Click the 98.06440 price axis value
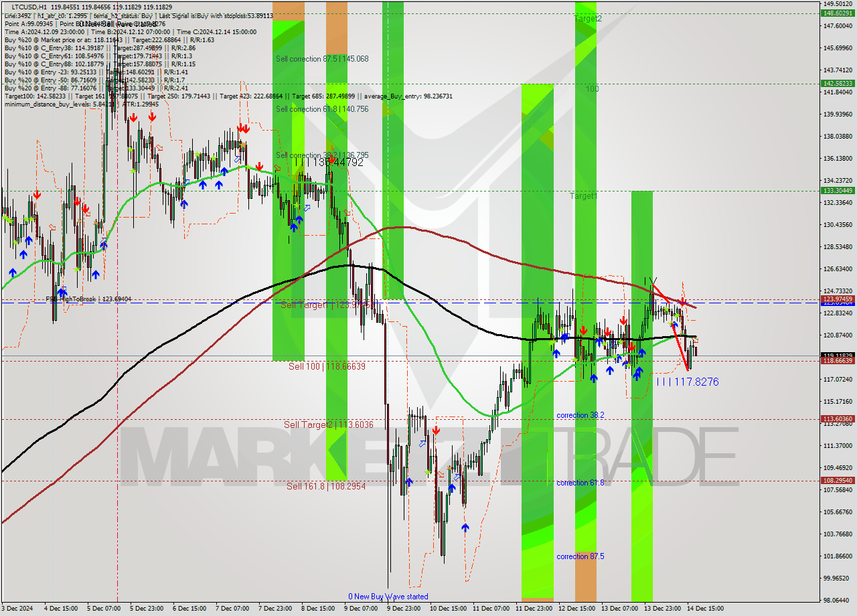Viewport: 857px width, 616px height. click(x=838, y=600)
